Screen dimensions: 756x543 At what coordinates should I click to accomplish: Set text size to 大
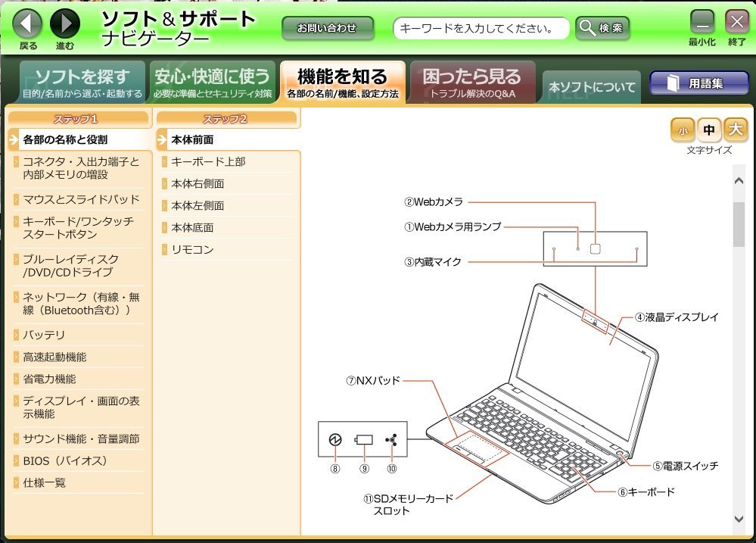coord(736,130)
